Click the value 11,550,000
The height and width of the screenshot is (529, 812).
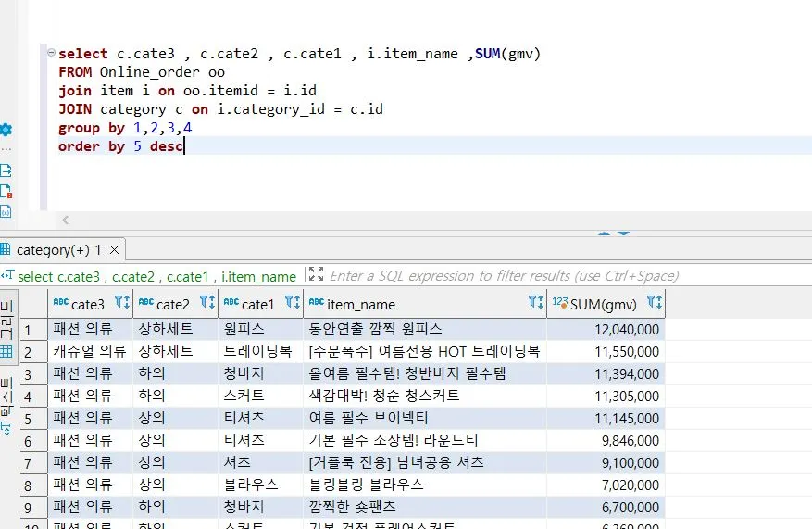click(x=627, y=352)
